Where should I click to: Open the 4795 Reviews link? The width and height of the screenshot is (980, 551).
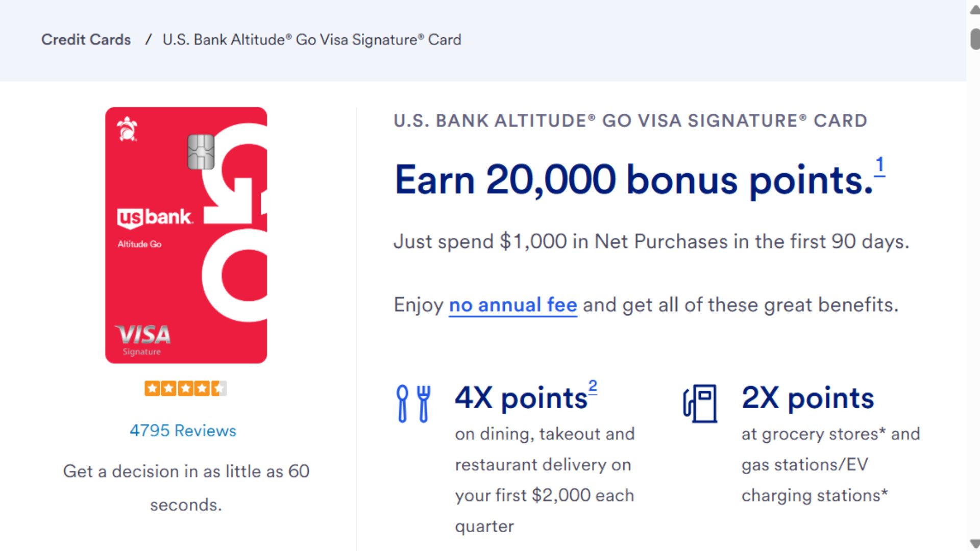(x=183, y=431)
